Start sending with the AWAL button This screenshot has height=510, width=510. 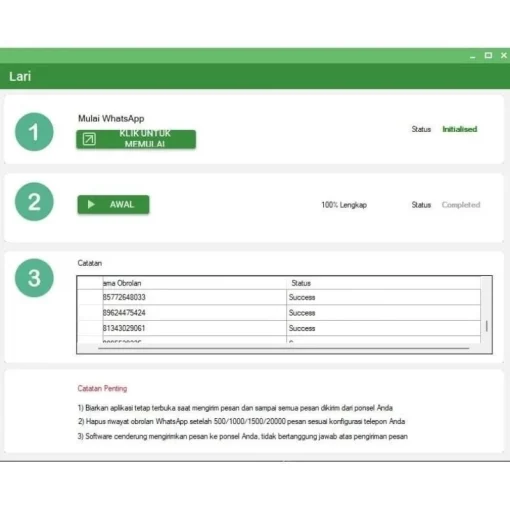(x=113, y=204)
